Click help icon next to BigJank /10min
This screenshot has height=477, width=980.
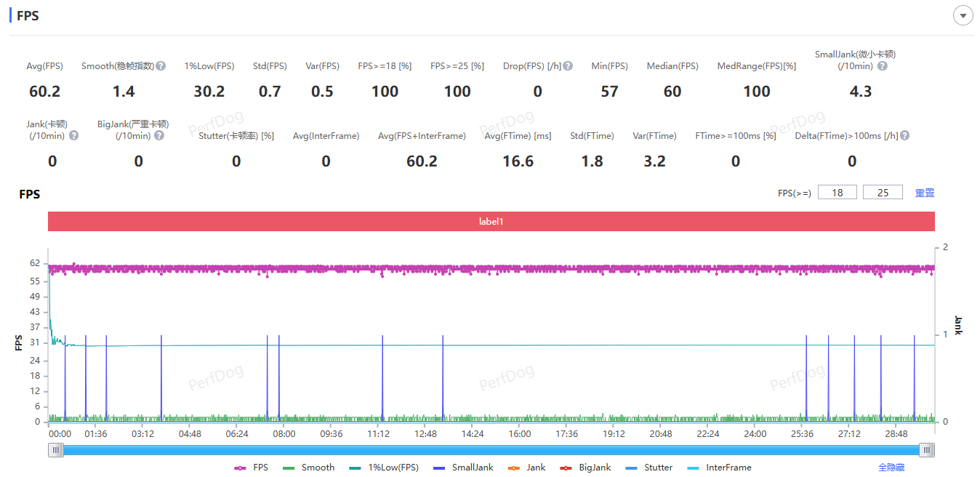tap(159, 136)
